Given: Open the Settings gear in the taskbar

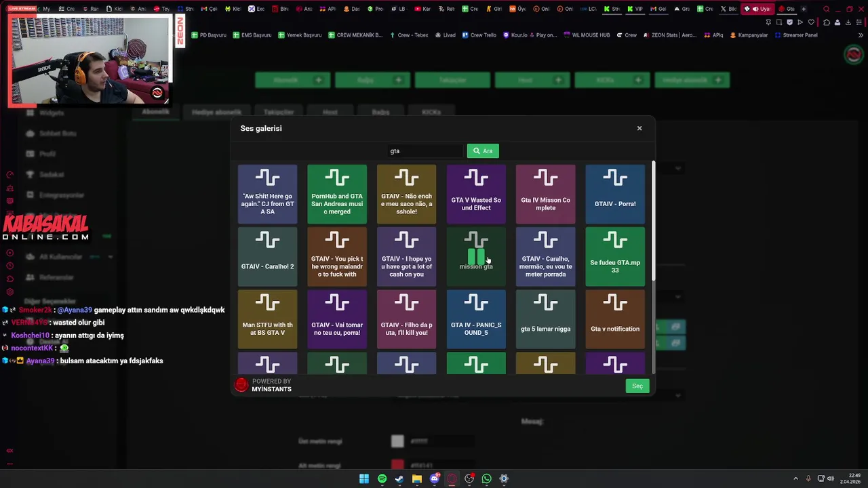Looking at the screenshot, I should click(504, 479).
